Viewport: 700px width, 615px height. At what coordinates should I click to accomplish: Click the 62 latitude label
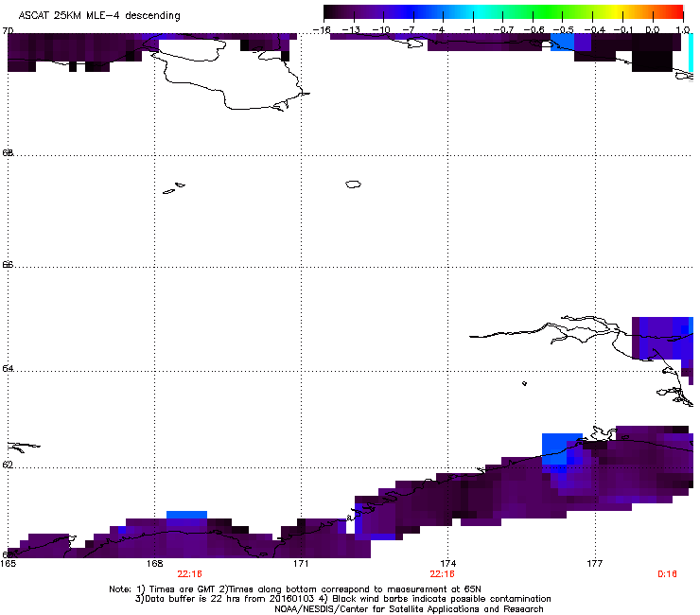coord(8,465)
